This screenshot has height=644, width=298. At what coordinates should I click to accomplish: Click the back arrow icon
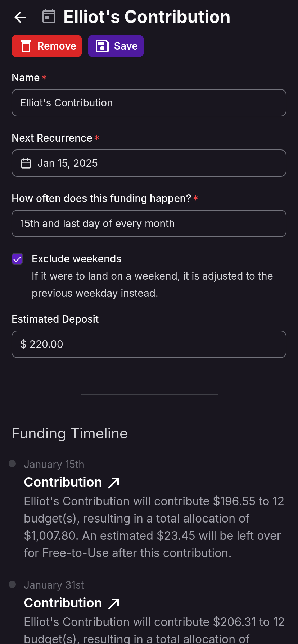point(20,17)
